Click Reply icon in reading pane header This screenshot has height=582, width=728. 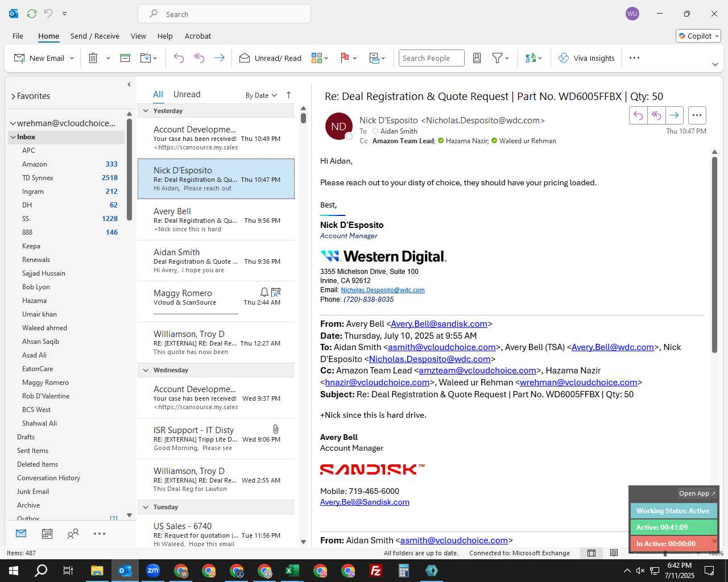pos(638,115)
